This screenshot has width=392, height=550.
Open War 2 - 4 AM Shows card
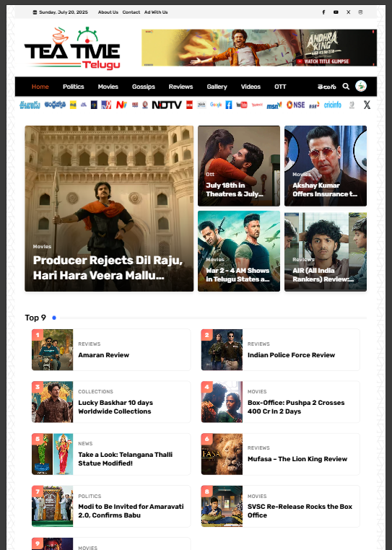pos(239,251)
